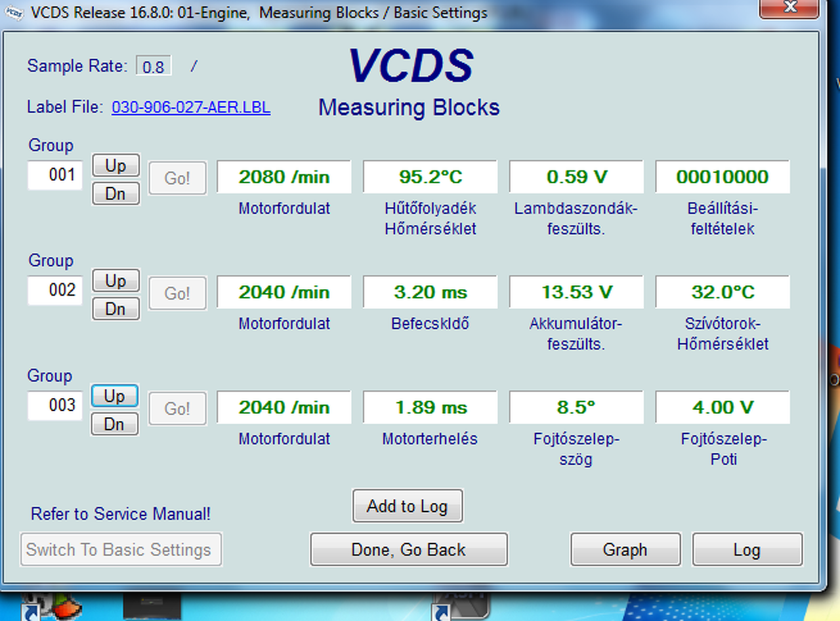
Task: Select the 3.20 ms injector value
Action: pyautogui.click(x=430, y=292)
